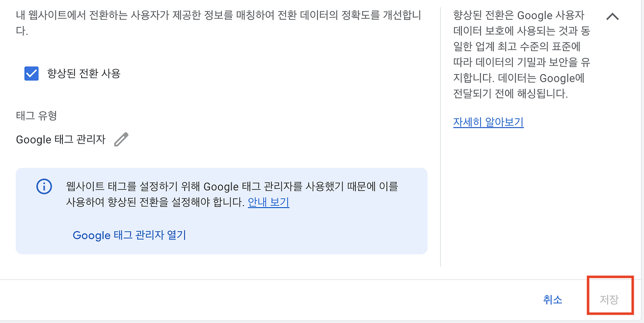Collapse the help panel with the chevron
Viewport: 644px width, 323px height.
(x=613, y=16)
